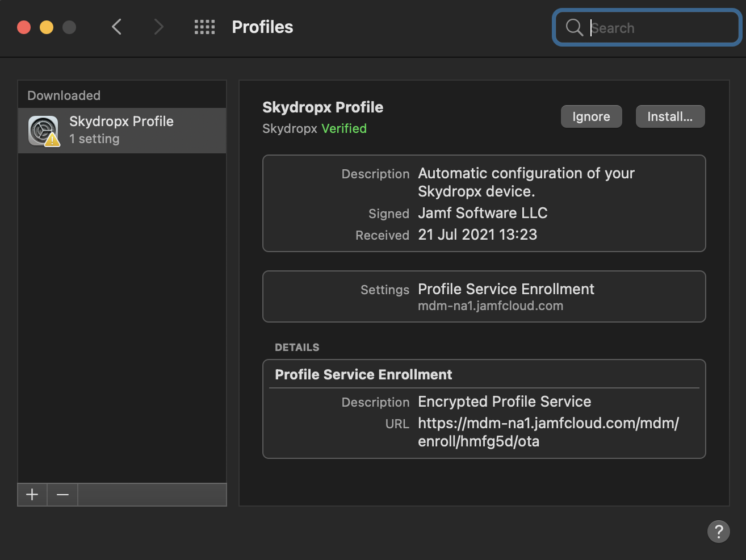This screenshot has width=746, height=560.
Task: Click the "1 setting" subtitle
Action: pos(94,139)
